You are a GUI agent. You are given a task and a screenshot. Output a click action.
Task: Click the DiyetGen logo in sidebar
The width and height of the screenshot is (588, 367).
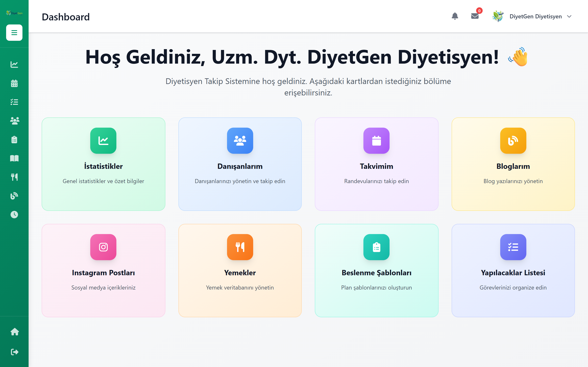pyautogui.click(x=14, y=13)
